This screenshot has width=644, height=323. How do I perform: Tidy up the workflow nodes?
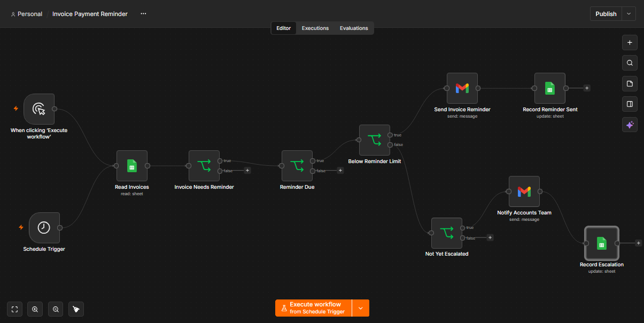tap(76, 309)
